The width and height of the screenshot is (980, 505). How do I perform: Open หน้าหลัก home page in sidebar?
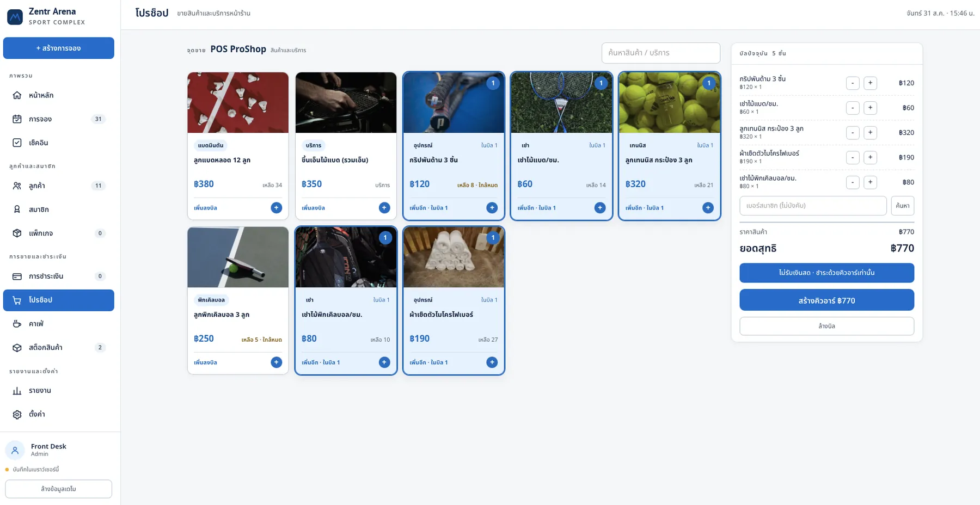[59, 95]
